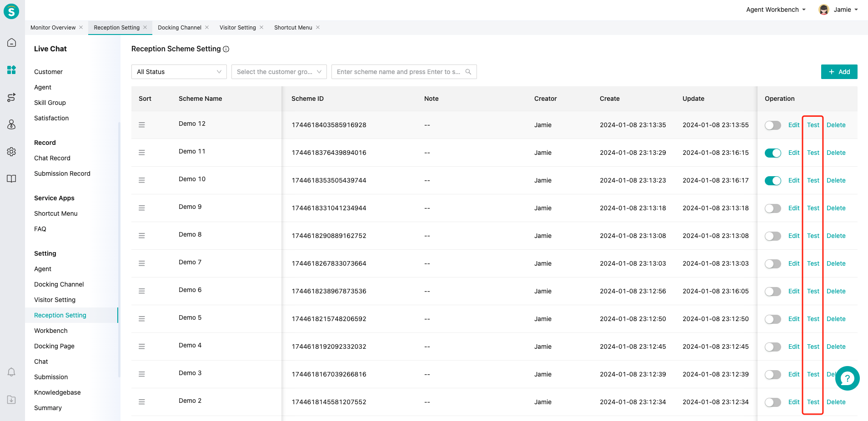Viewport: 868px width, 421px height.
Task: Open the home icon in left sidebar
Action: tap(11, 43)
